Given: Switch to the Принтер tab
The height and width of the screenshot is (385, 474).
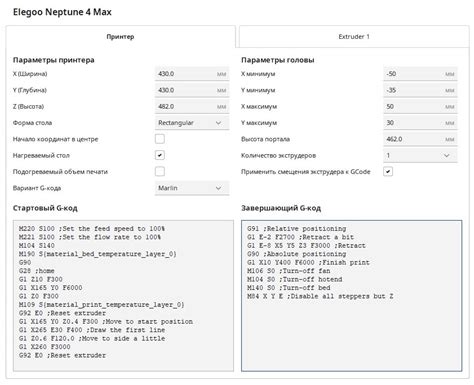Looking at the screenshot, I should [120, 37].
